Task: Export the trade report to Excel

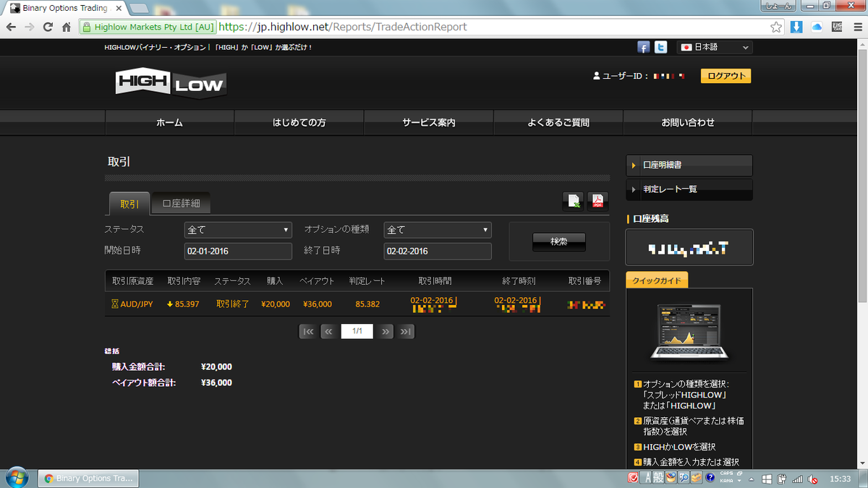Action: pyautogui.click(x=572, y=201)
